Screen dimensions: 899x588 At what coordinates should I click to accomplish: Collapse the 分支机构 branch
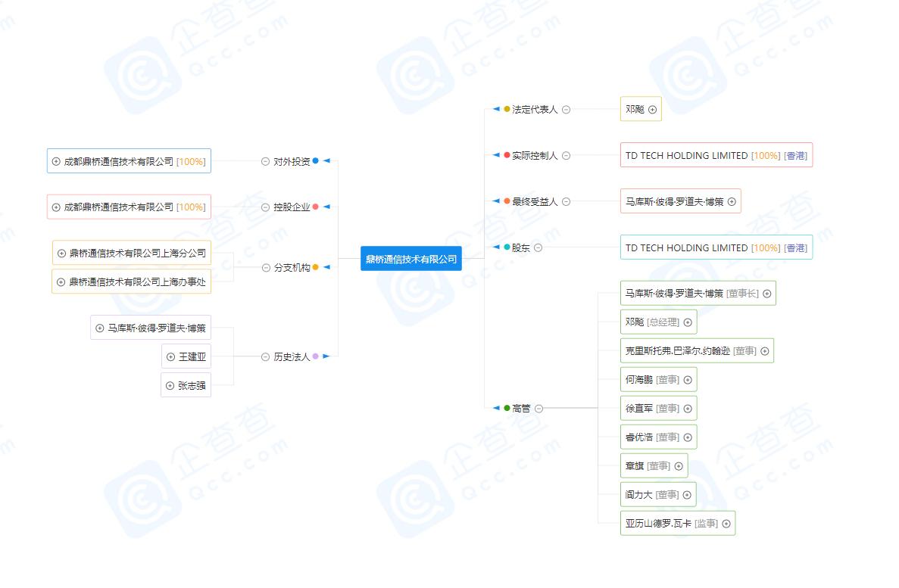pos(265,267)
